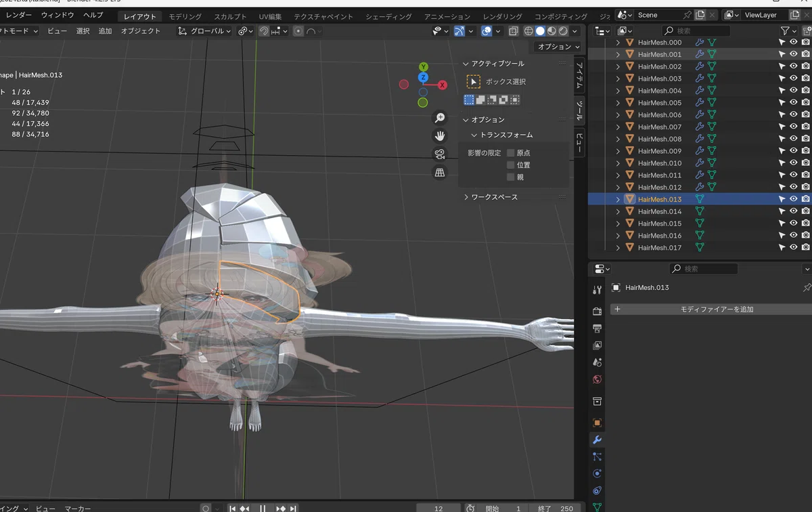This screenshot has height=512, width=812.
Task: Switch to the UV編集 workspace tab
Action: coord(271,16)
